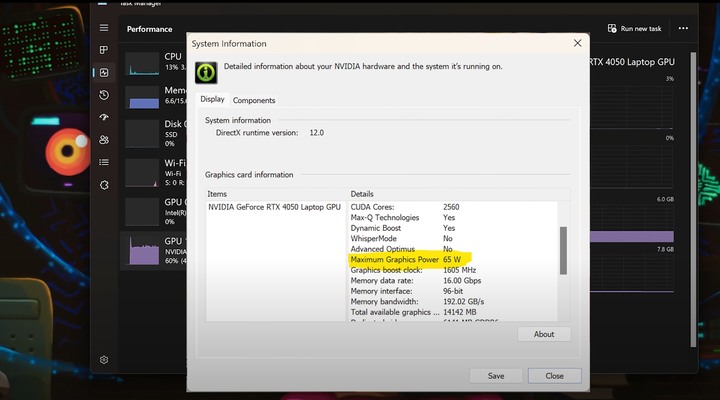Open Users icon in Task Manager sidebar
Image resolution: width=720 pixels, height=400 pixels.
pos(104,140)
